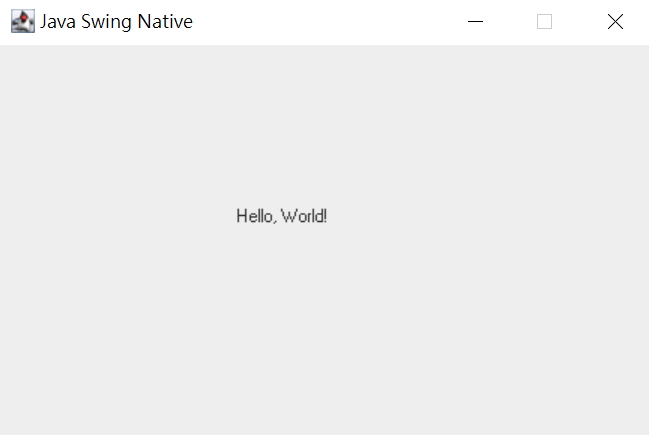Click the grayed-out maximize square
This screenshot has height=435, width=649.
[x=544, y=22]
